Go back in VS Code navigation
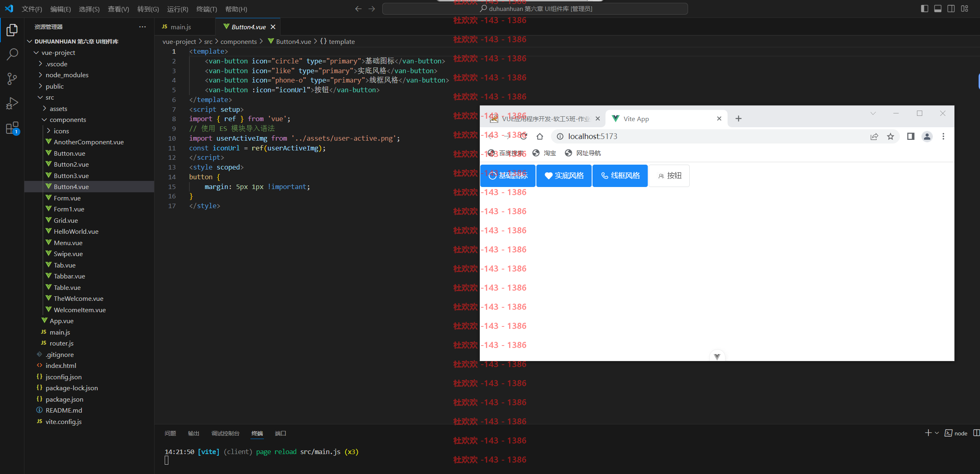This screenshot has width=980, height=474. (358, 9)
